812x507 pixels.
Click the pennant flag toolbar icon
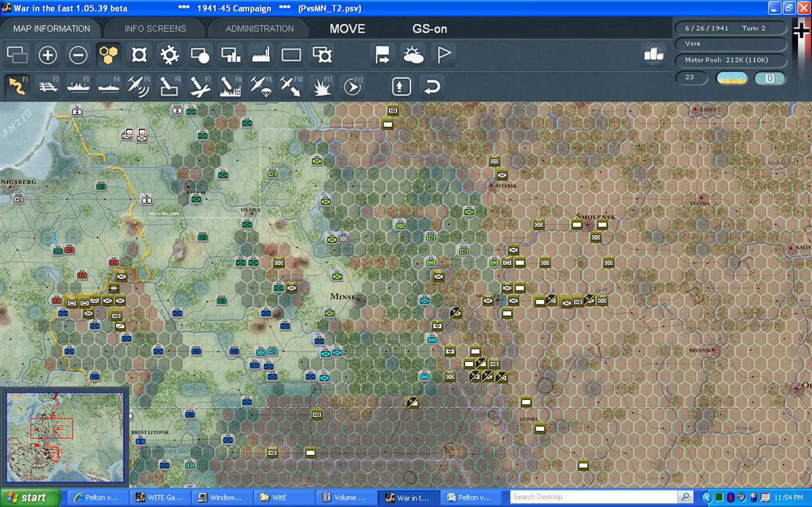pyautogui.click(x=444, y=55)
